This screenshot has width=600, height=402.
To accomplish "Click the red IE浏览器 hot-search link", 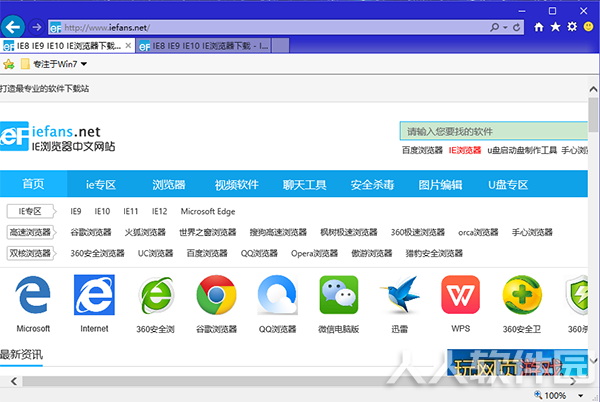I will tap(465, 150).
